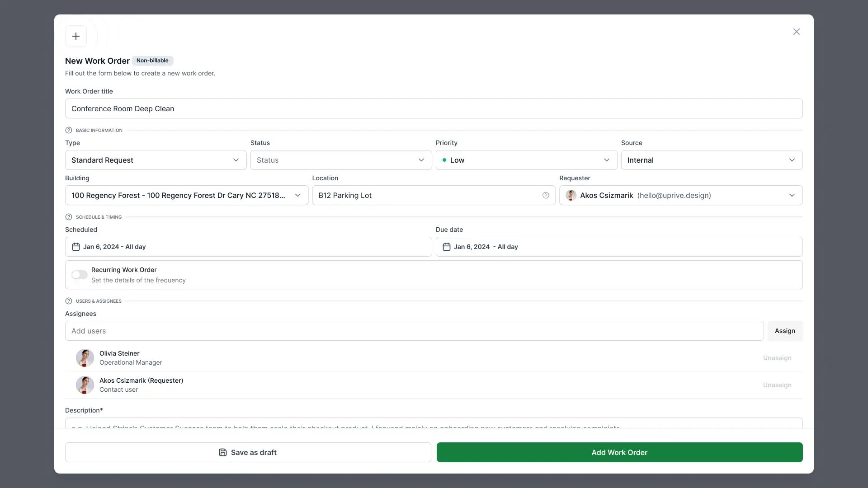
Task: Open the Source dropdown set to Internal
Action: (x=712, y=160)
